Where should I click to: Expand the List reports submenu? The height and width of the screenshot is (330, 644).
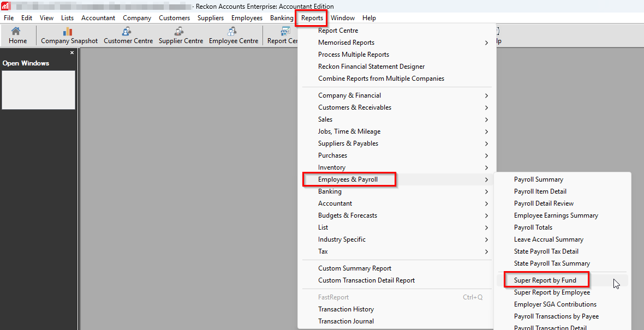[397, 227]
